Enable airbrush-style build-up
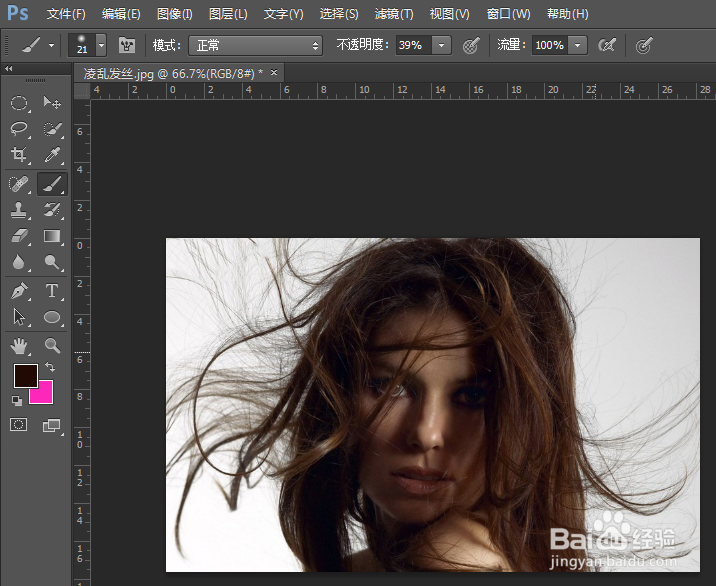Screen dimensions: 716x586 [x=607, y=45]
